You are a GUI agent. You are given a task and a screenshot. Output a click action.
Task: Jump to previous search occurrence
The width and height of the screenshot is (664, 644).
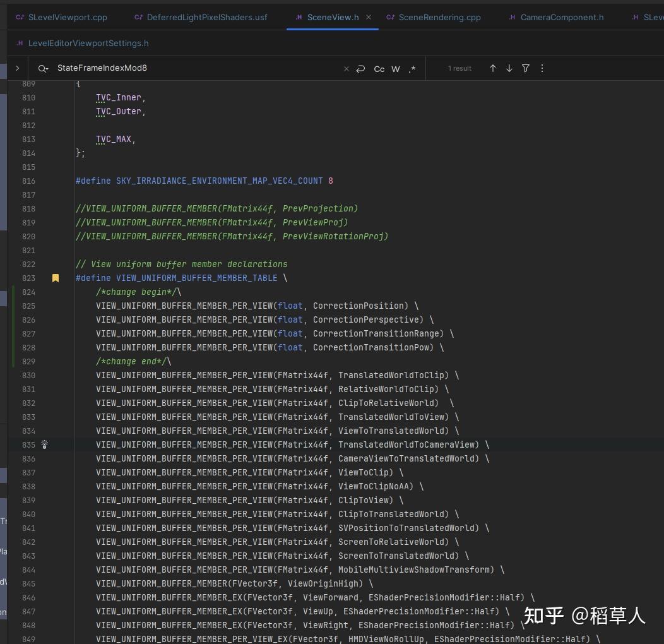click(x=493, y=68)
